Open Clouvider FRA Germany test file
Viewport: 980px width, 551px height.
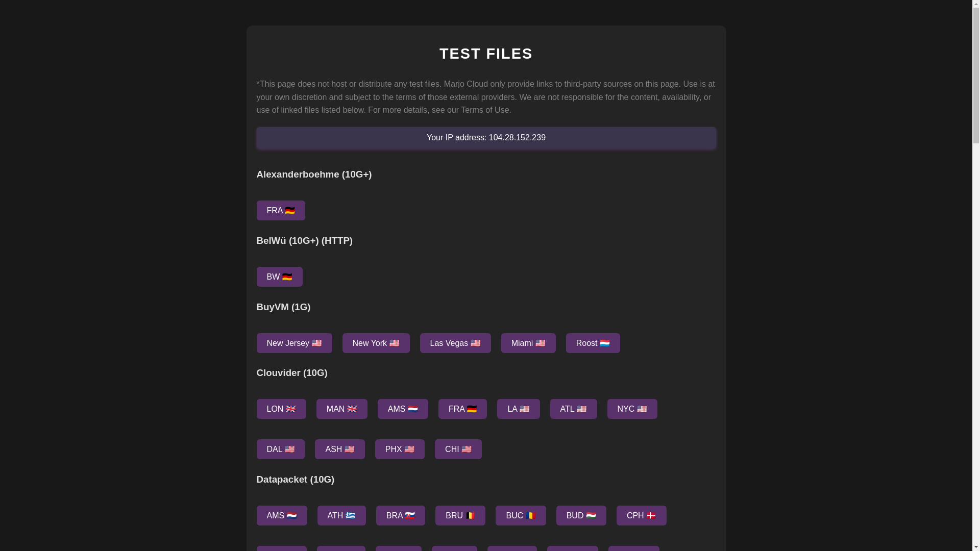[x=462, y=409]
